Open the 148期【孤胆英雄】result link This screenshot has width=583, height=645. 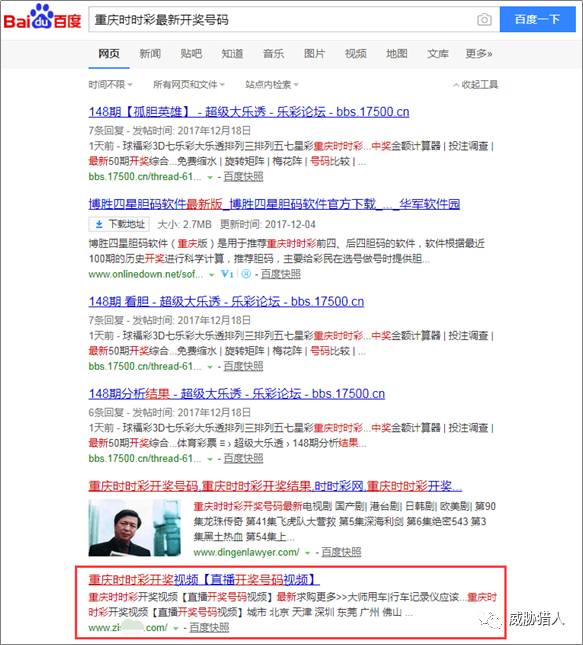pos(249,112)
